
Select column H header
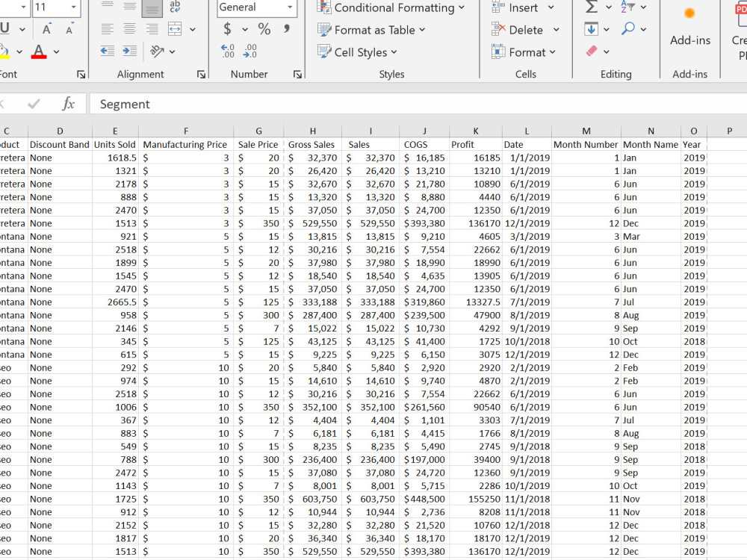tap(312, 131)
